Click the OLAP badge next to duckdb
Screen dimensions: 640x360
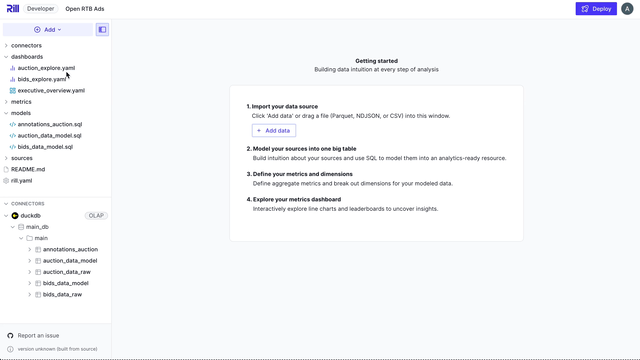pyautogui.click(x=96, y=216)
